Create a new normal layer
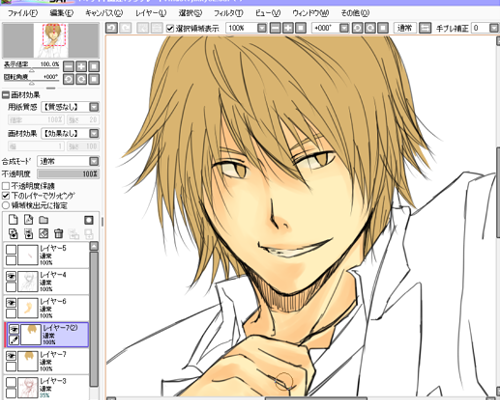 click(13, 220)
